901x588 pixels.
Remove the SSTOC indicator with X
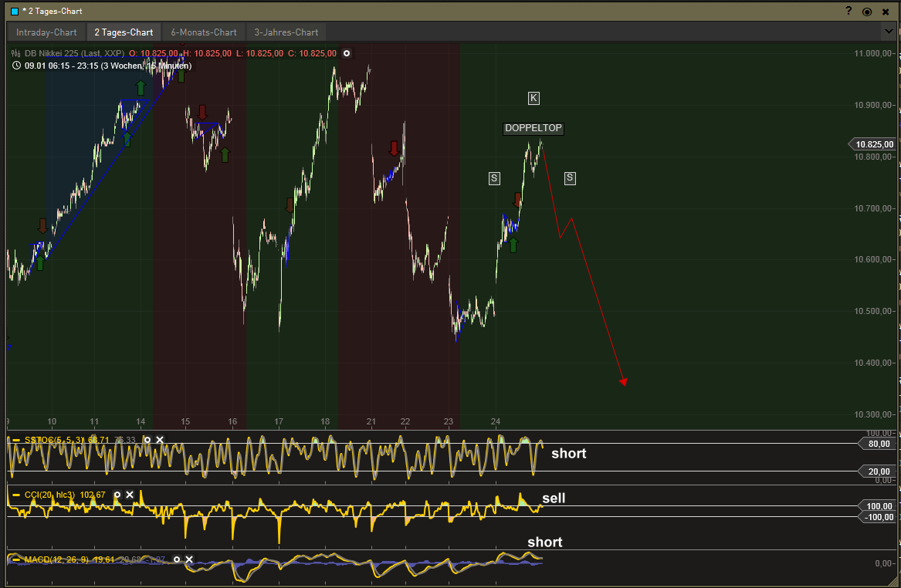tap(160, 440)
